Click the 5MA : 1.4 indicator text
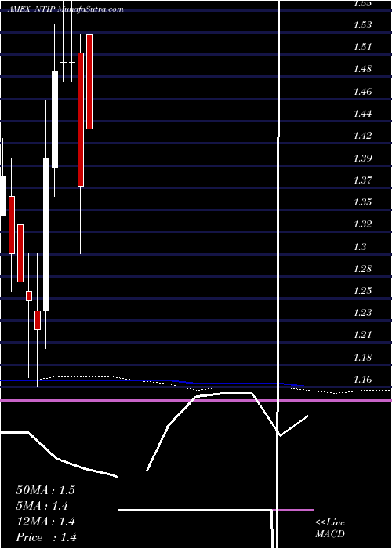This screenshot has width=392, height=549. pyautogui.click(x=42, y=506)
